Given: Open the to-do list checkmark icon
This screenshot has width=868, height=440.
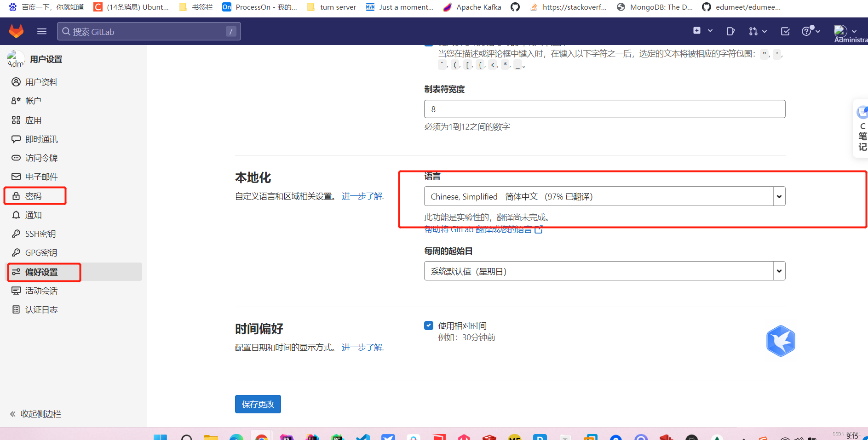Looking at the screenshot, I should click(x=785, y=31).
